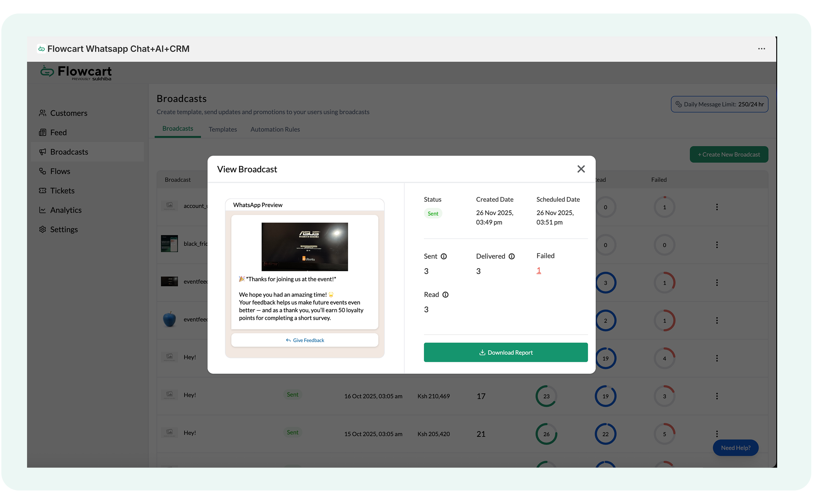Click the failed count link showing 1
The width and height of the screenshot is (837, 504).
[539, 271]
